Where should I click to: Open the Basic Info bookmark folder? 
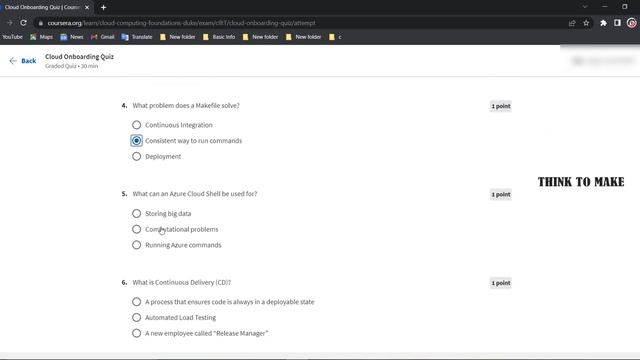(219, 37)
